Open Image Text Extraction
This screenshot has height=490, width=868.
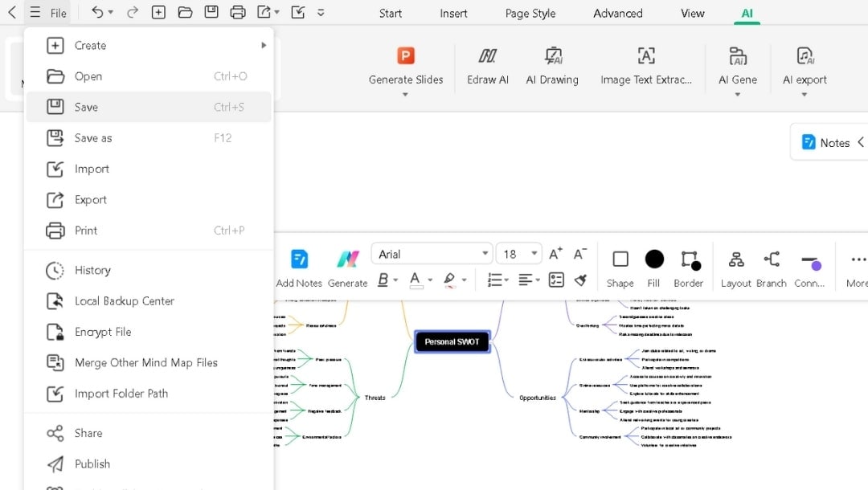click(646, 66)
